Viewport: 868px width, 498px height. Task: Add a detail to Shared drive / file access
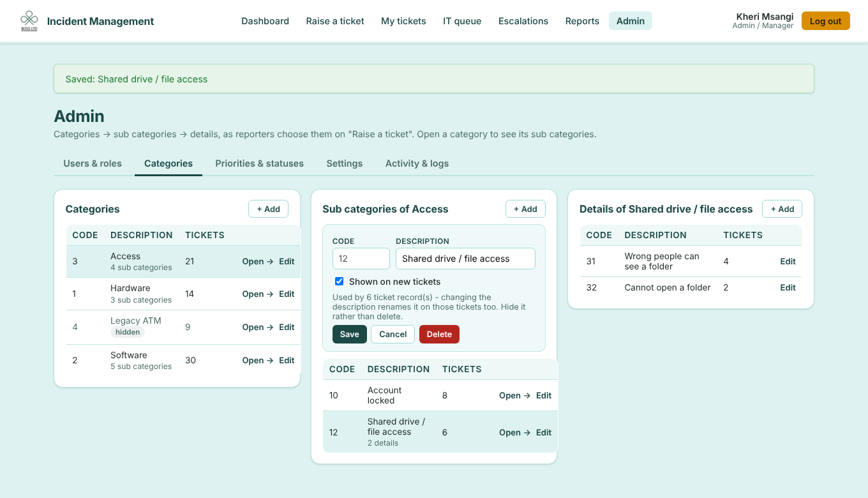tap(782, 209)
